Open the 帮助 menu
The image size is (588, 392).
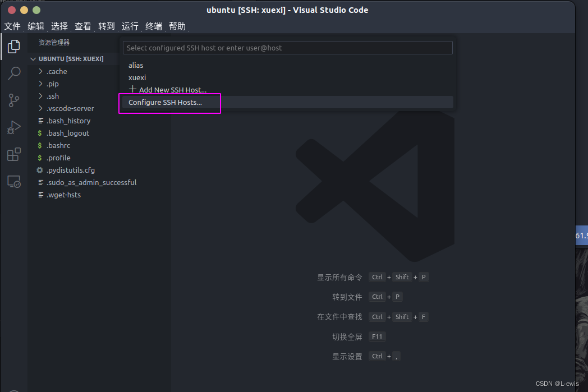click(177, 26)
